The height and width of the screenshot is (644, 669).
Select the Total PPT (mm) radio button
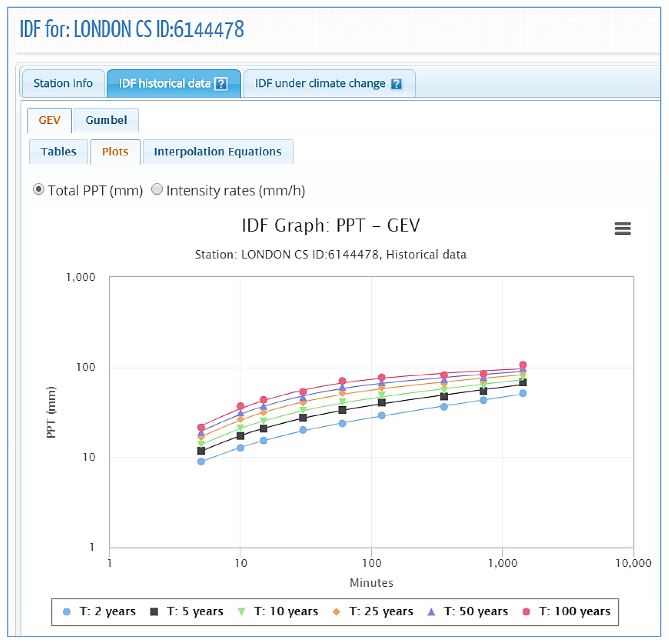coord(39,189)
